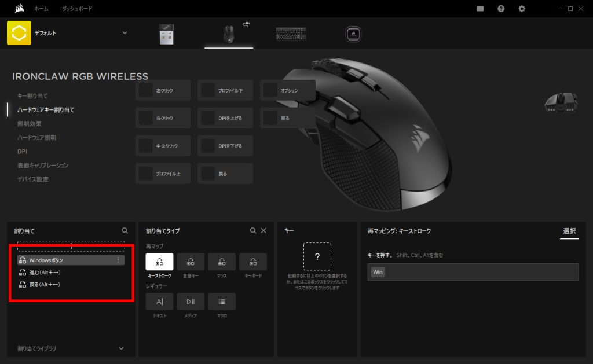This screenshot has width=593, height=364.
Task: Open 表面キャリブレーション in the sidebar
Action: pos(43,165)
